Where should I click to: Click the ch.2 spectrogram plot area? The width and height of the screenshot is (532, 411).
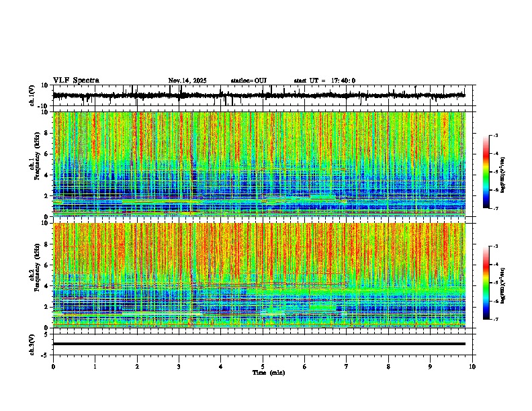259,275
